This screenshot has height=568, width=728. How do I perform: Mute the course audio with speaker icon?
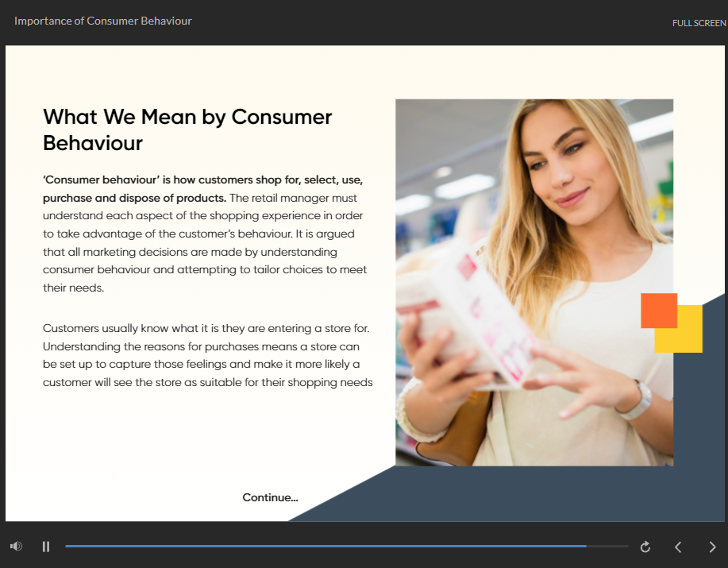16,547
